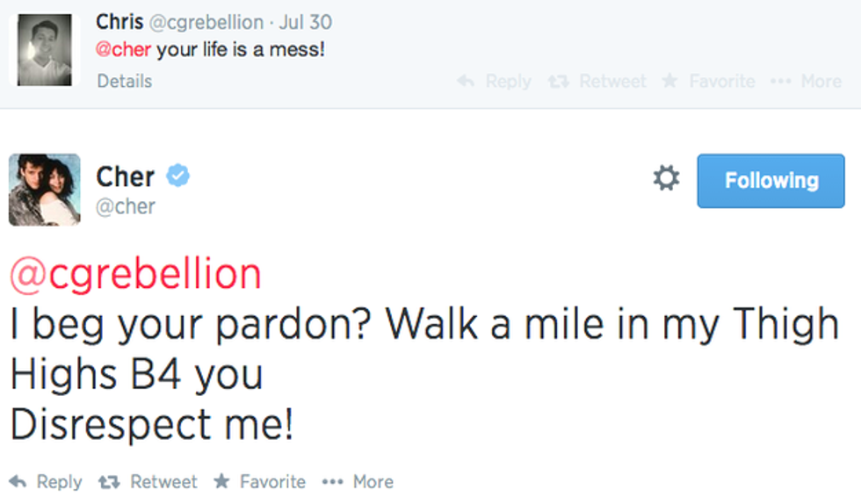This screenshot has width=861, height=504.
Task: Open the More dots under Cher's tweet
Action: [x=331, y=482]
